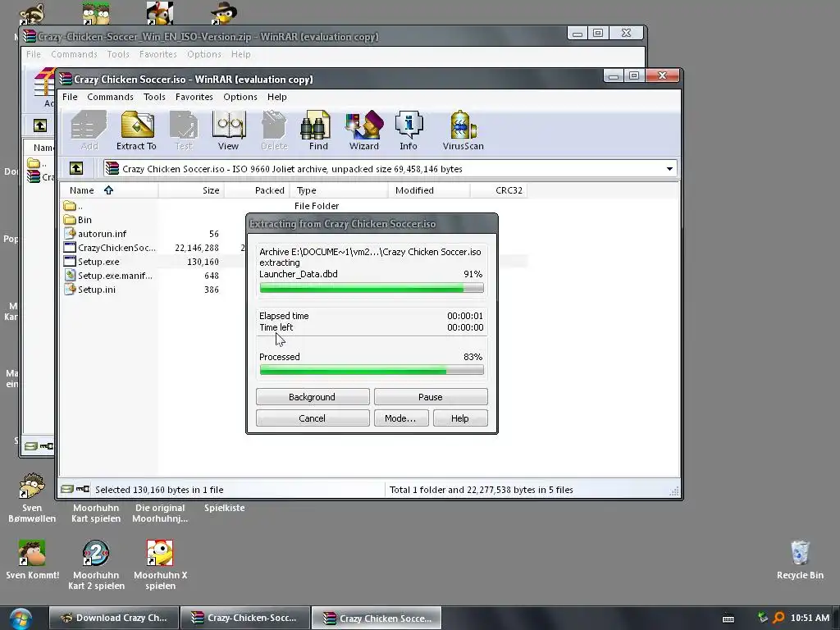
Task: Sort by the Packed column header
Action: click(257, 190)
